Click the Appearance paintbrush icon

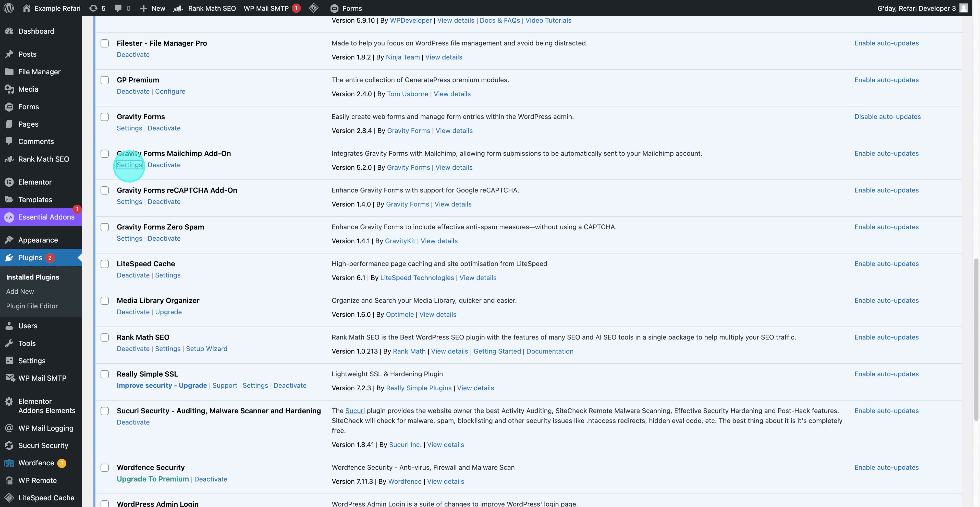pyautogui.click(x=9, y=240)
